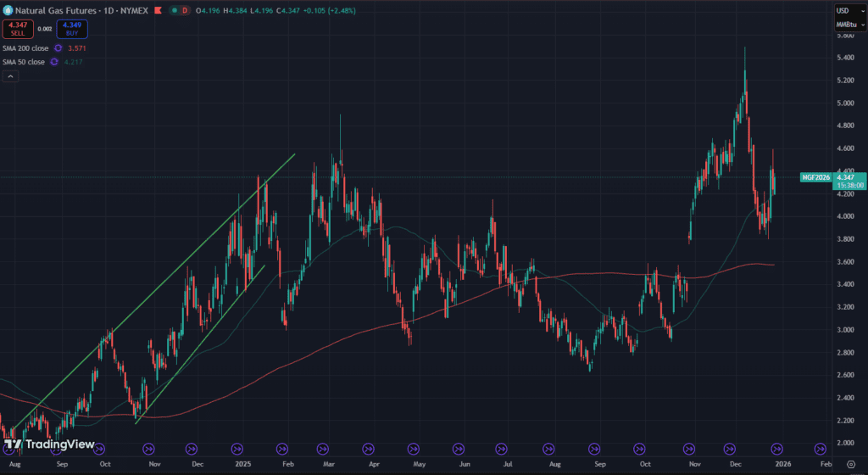Image resolution: width=868 pixels, height=475 pixels.
Task: Select the SMA 200 close indicator label
Action: (25, 48)
